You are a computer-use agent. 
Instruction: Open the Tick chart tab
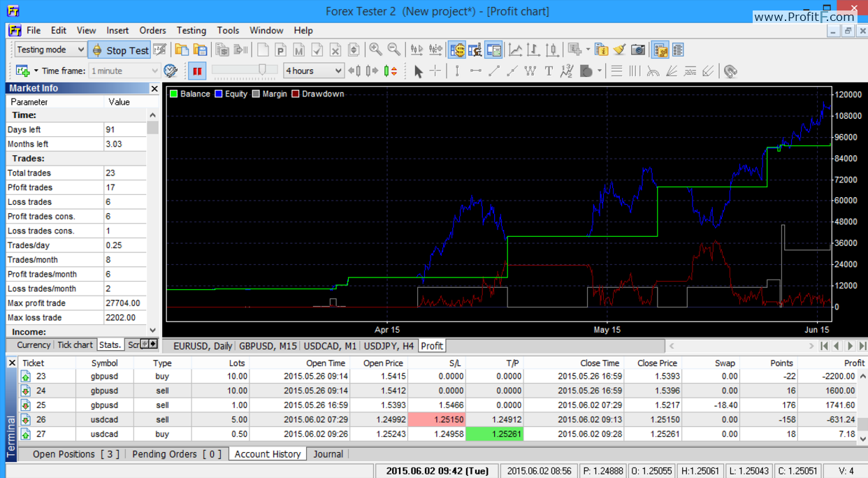point(75,345)
